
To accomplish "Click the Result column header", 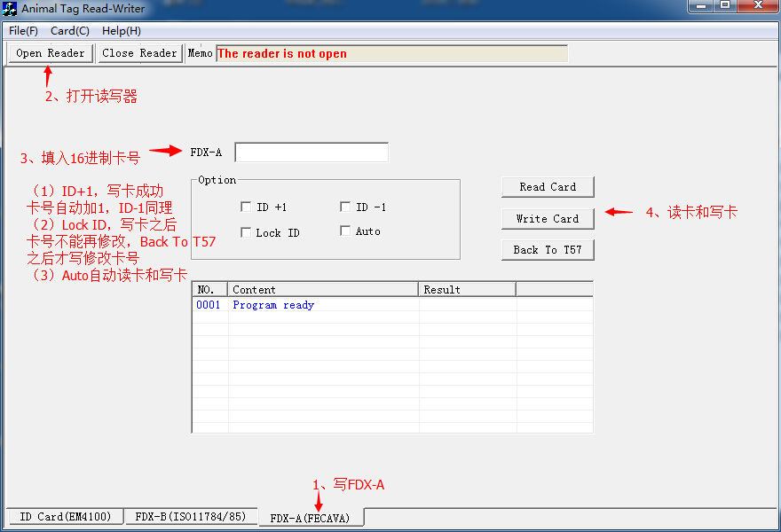I will 467,290.
